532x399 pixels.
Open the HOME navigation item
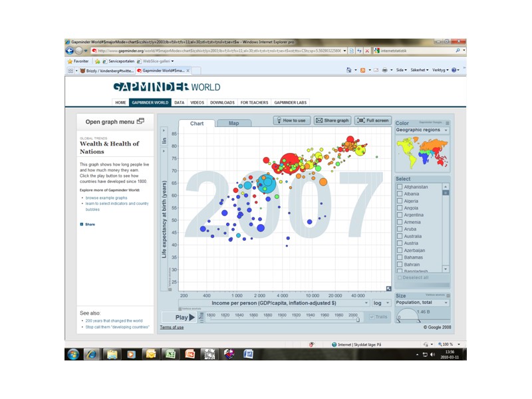point(120,102)
